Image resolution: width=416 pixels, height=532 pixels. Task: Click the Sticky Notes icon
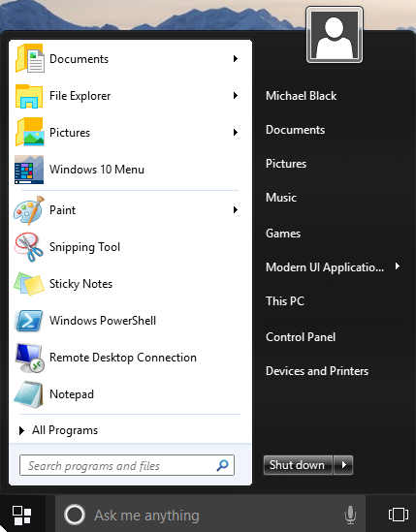pyautogui.click(x=29, y=284)
